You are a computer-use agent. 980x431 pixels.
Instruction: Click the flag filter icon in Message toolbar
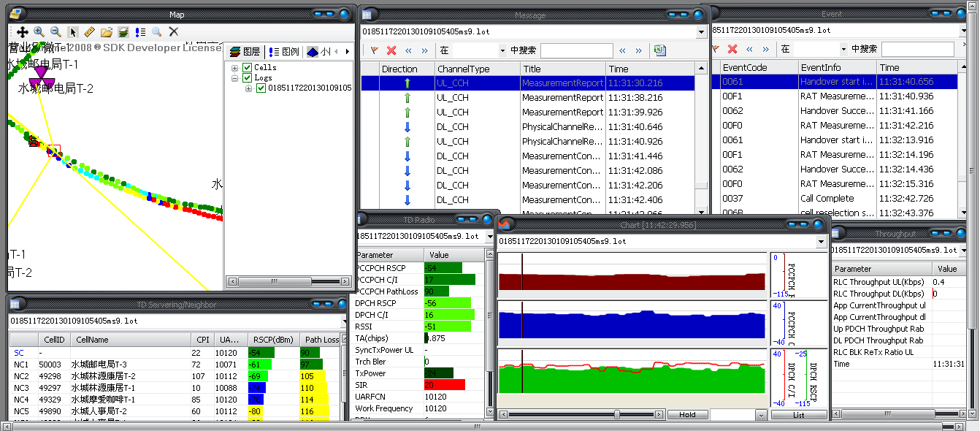point(375,50)
